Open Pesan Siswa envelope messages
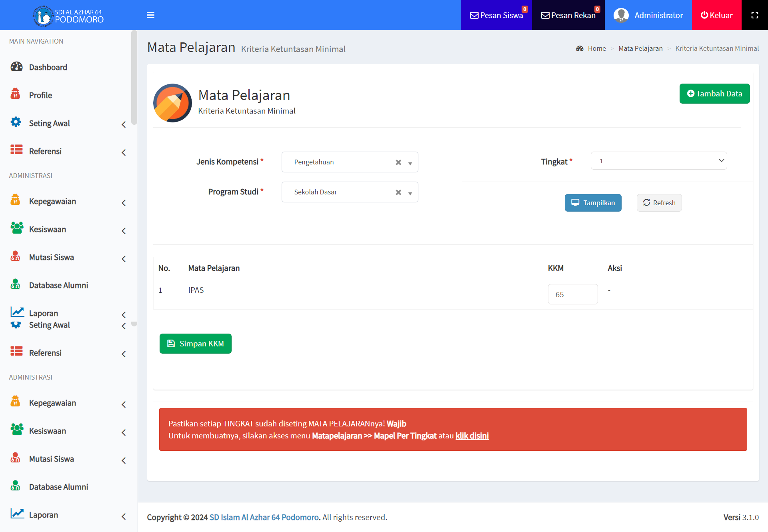Screen dimensions: 768x532 pyautogui.click(x=496, y=15)
